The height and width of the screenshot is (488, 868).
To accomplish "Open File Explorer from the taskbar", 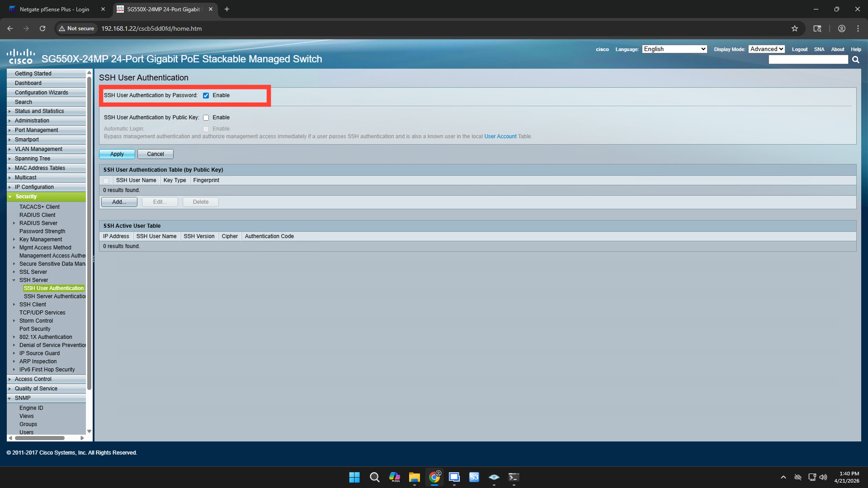I will [x=414, y=477].
